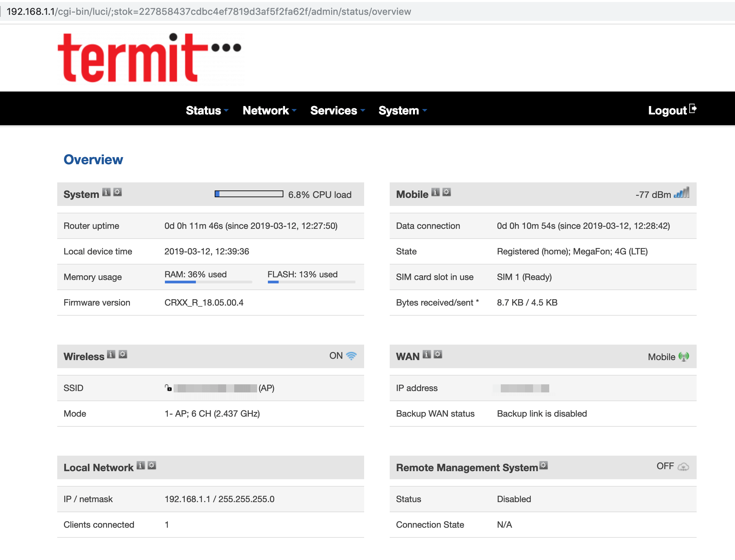
Task: Expand the Status dropdown menu
Action: coord(207,110)
